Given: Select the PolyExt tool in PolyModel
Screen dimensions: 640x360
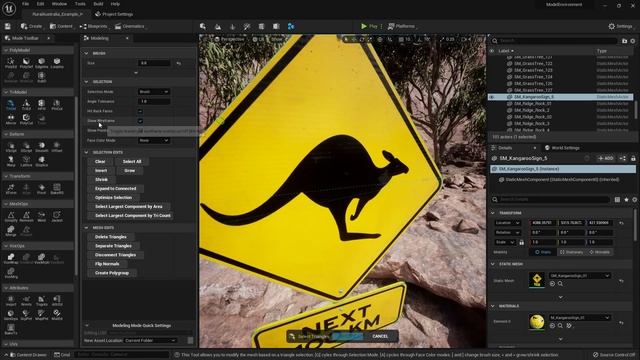Looking at the screenshot, I should (x=26, y=63).
